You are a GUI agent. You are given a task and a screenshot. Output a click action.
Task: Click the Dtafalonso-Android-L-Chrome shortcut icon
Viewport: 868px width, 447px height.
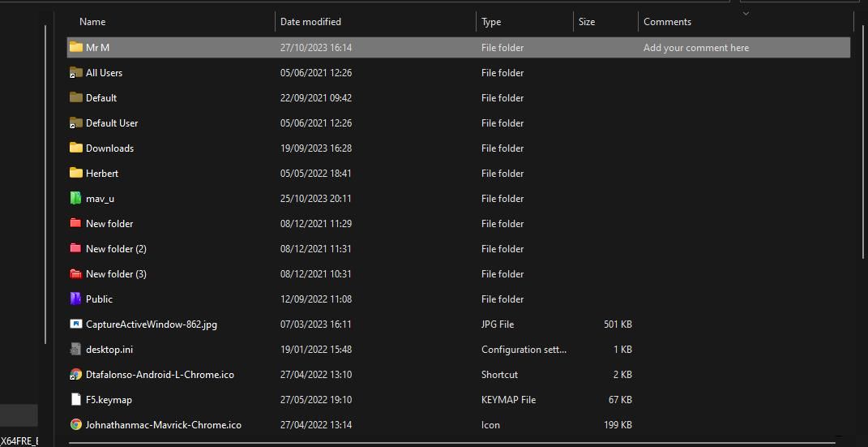(x=75, y=374)
